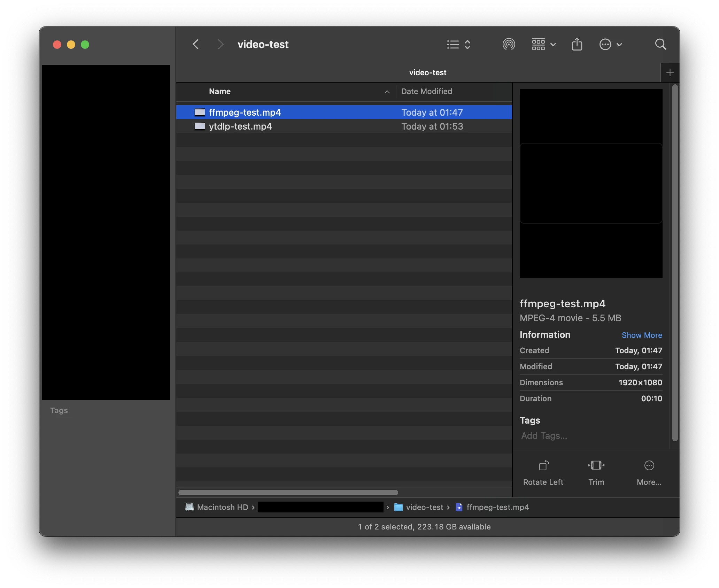Open the group-by grid dropdown
Image resolution: width=719 pixels, height=588 pixels.
click(544, 44)
